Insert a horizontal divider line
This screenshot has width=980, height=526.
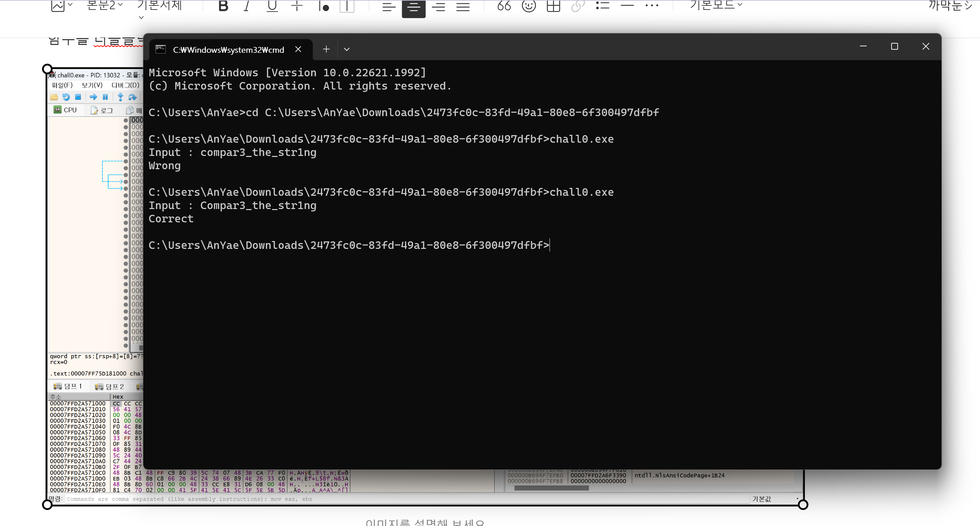coord(627,5)
